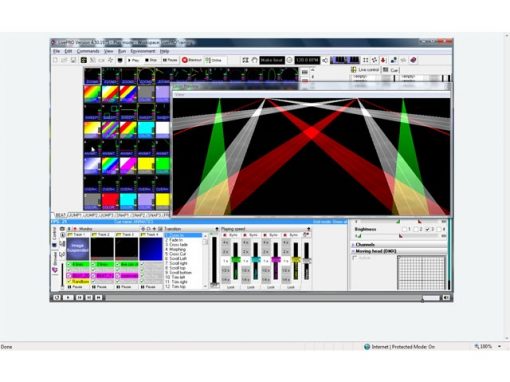Viewport: 510px width, 382px height.
Task: Open the browser zoom 100% dropdown
Action: pyautogui.click(x=499, y=347)
